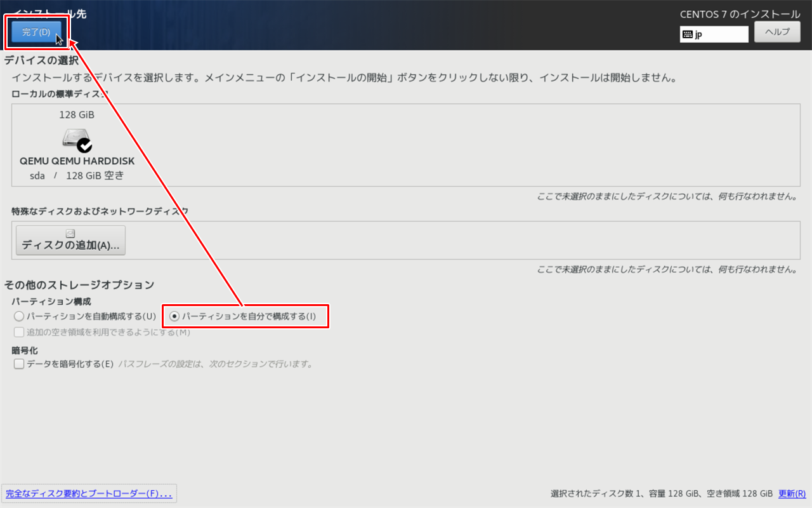Open 完全なディスク要約とブートローダー(F) dialog
This screenshot has height=508, width=812.
(89, 493)
